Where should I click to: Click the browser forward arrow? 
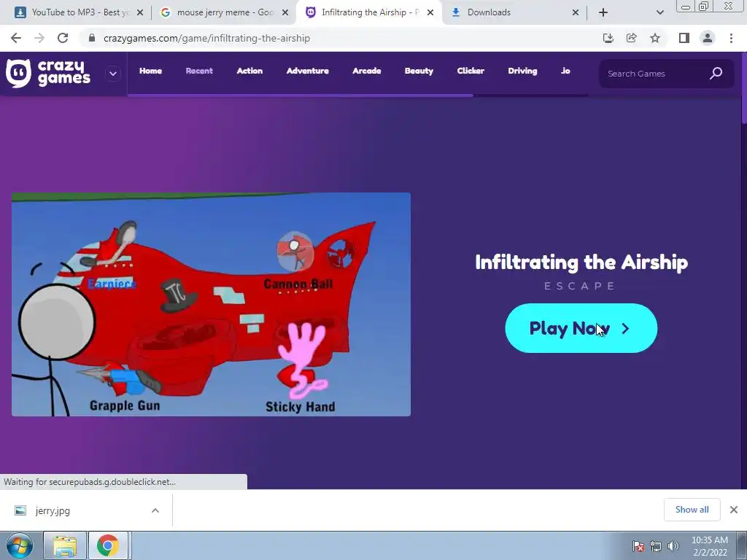39,38
